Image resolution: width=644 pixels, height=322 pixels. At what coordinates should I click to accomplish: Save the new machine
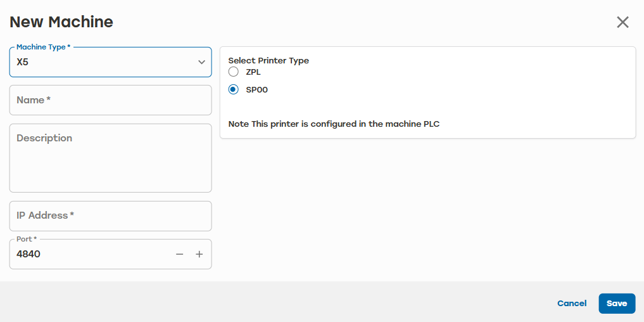617,304
